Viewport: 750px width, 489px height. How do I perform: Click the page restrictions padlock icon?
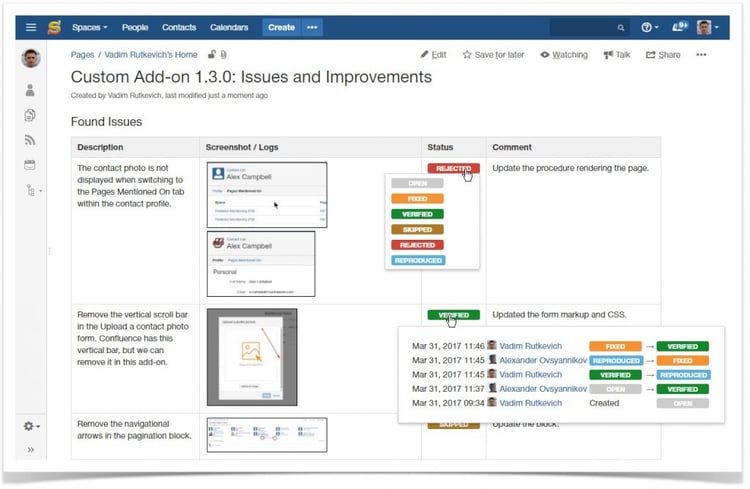[209, 55]
